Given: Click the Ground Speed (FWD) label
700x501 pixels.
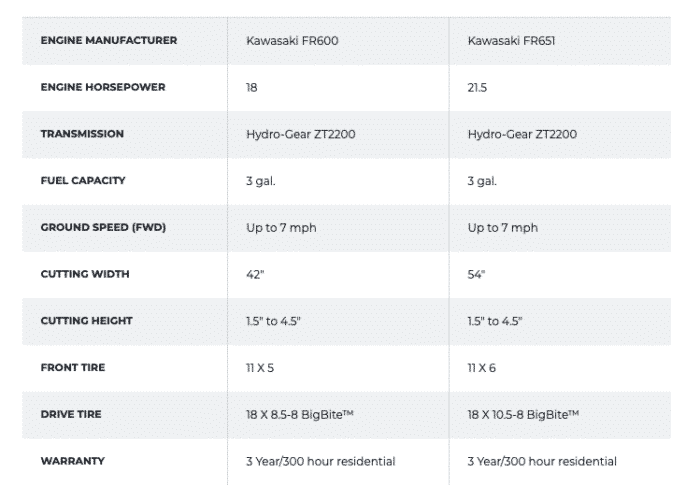Looking at the screenshot, I should click(103, 227).
